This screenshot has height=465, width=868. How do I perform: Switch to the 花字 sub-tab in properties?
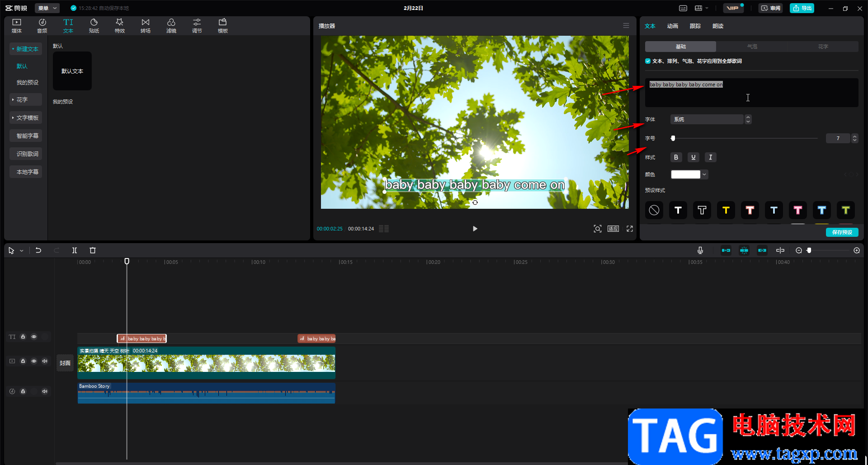coord(823,47)
